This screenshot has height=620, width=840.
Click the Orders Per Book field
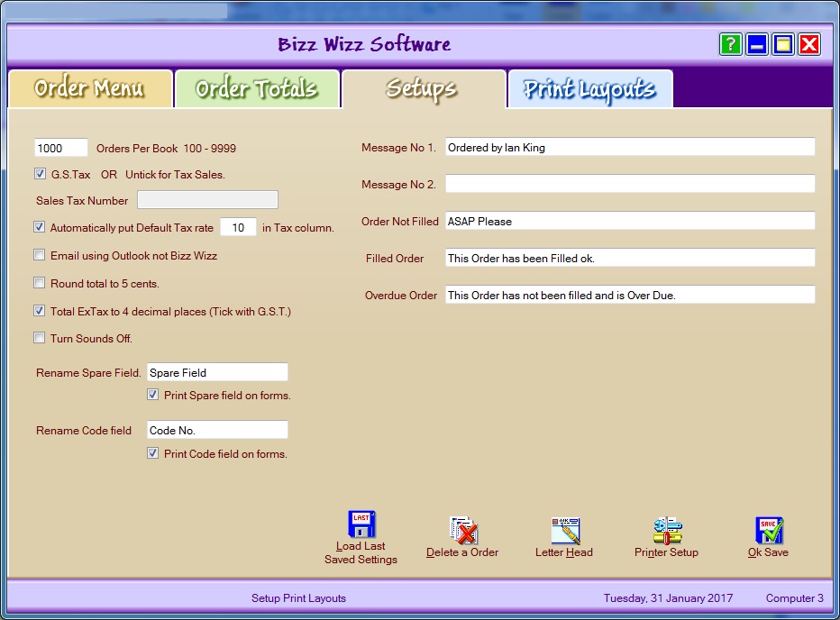61,148
